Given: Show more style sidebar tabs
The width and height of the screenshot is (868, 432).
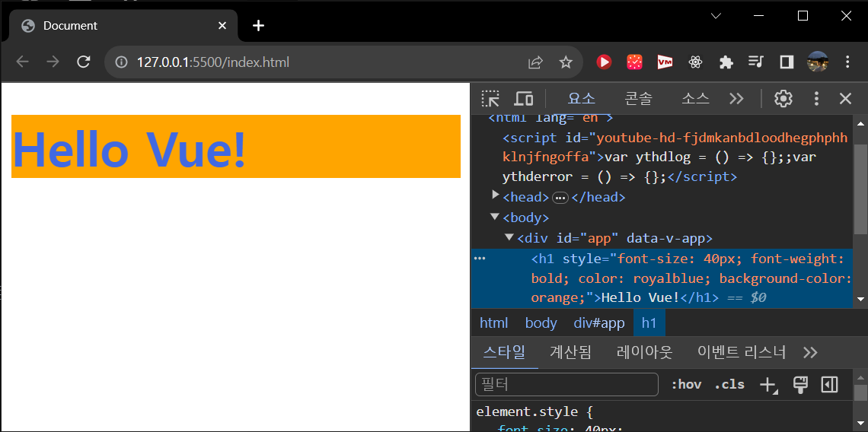Looking at the screenshot, I should (x=810, y=352).
